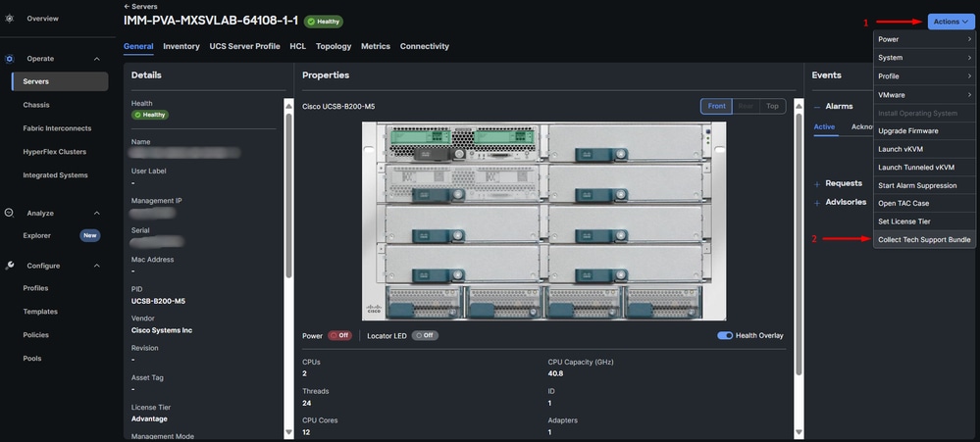Image resolution: width=980 pixels, height=442 pixels.
Task: Toggle the Power Off switch
Action: click(339, 335)
